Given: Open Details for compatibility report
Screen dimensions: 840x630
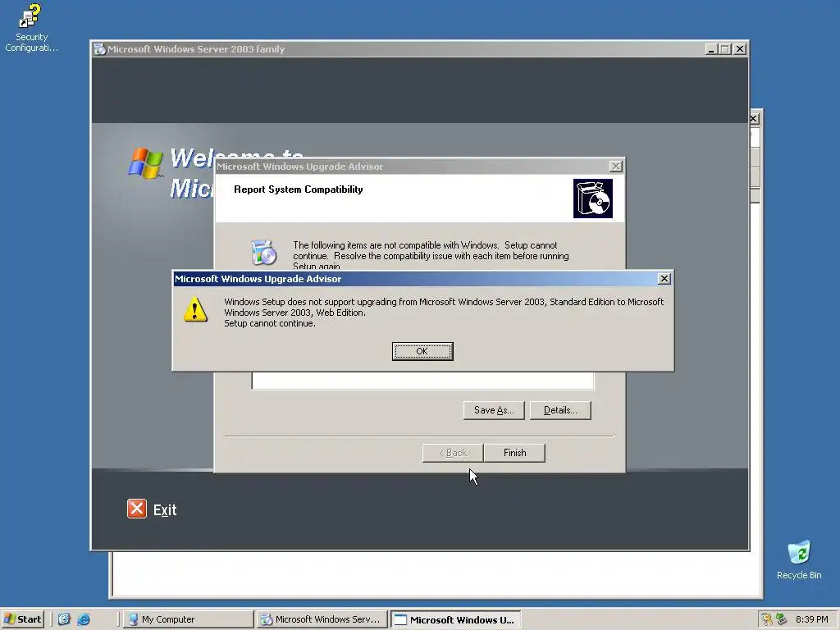Looking at the screenshot, I should [559, 410].
